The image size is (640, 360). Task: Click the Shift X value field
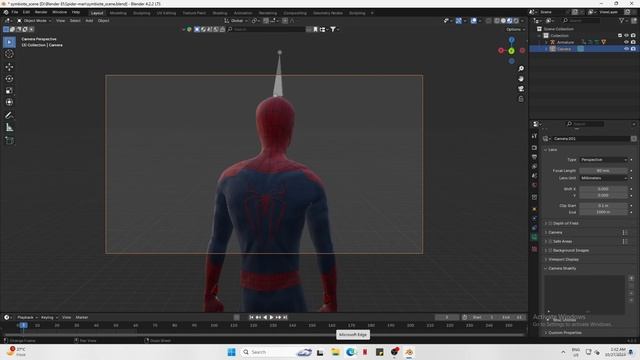coord(603,189)
